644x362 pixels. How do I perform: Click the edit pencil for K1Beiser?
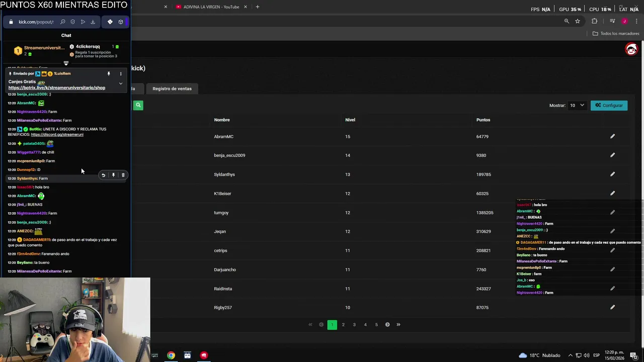coord(612,193)
